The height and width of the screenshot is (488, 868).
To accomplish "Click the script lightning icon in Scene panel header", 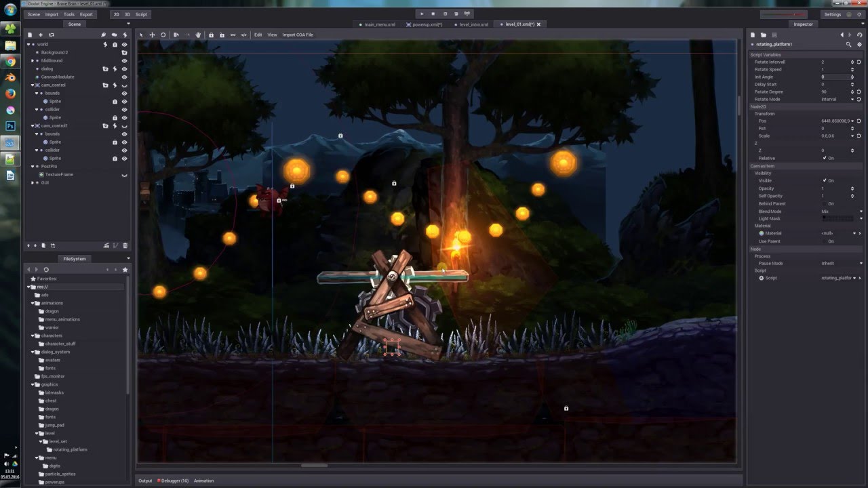I will [125, 35].
